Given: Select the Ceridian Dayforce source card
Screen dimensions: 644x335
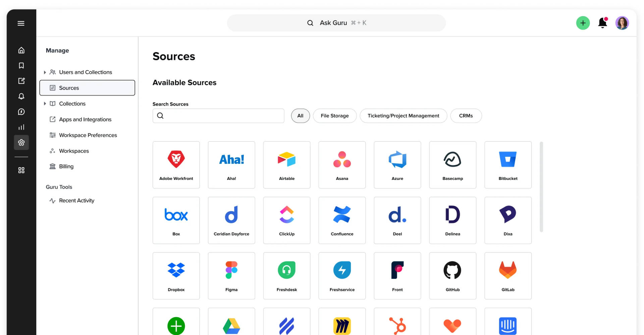Looking at the screenshot, I should (231, 220).
